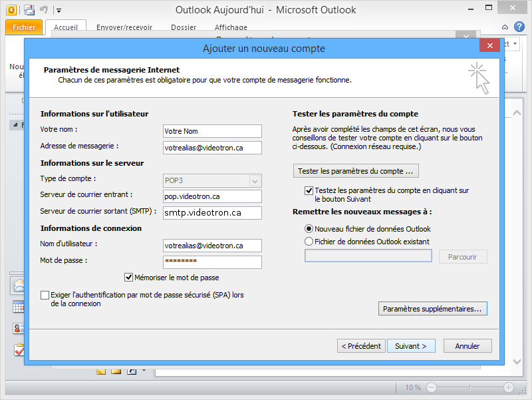Open the Calendar icon in navigation pane
532x400 pixels.
click(18, 307)
